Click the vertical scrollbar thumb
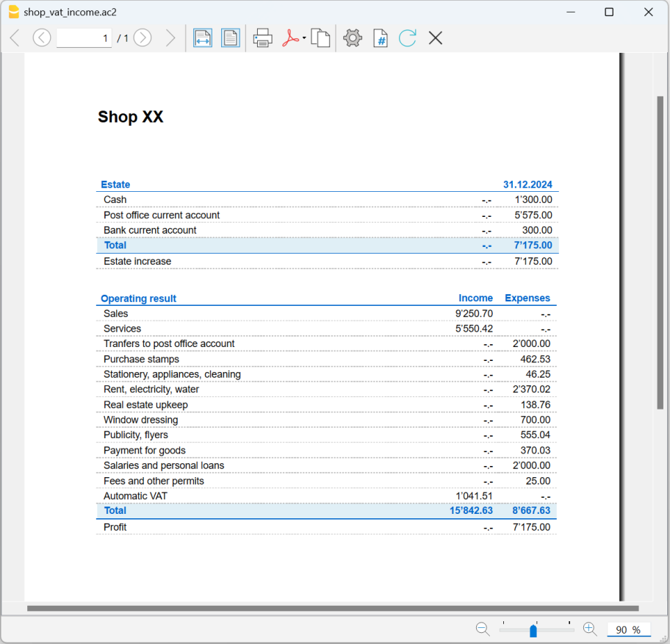Screen dimensions: 670x644 point(660,252)
